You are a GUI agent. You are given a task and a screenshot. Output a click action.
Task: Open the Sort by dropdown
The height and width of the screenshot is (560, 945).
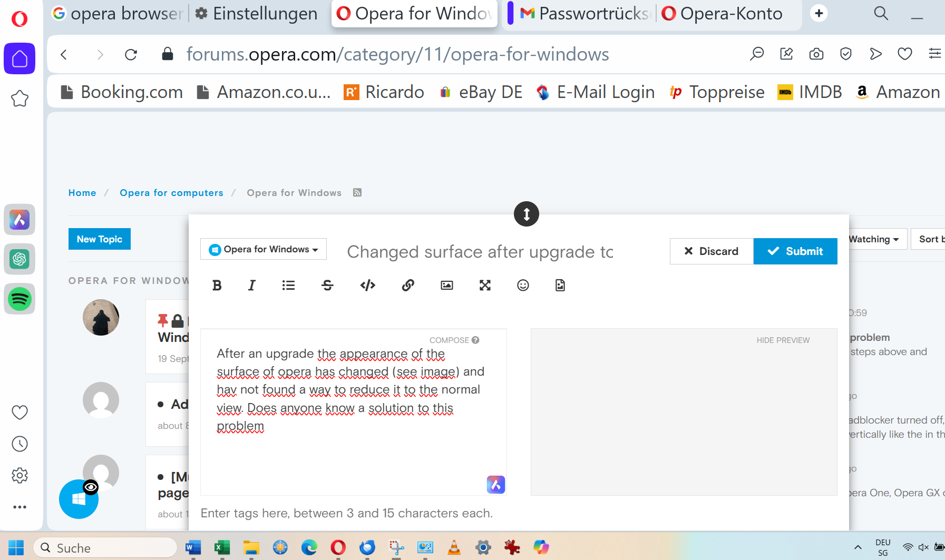pos(930,239)
